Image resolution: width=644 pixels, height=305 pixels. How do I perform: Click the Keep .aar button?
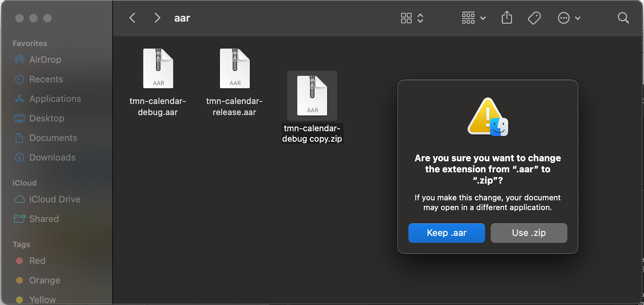pyautogui.click(x=446, y=233)
